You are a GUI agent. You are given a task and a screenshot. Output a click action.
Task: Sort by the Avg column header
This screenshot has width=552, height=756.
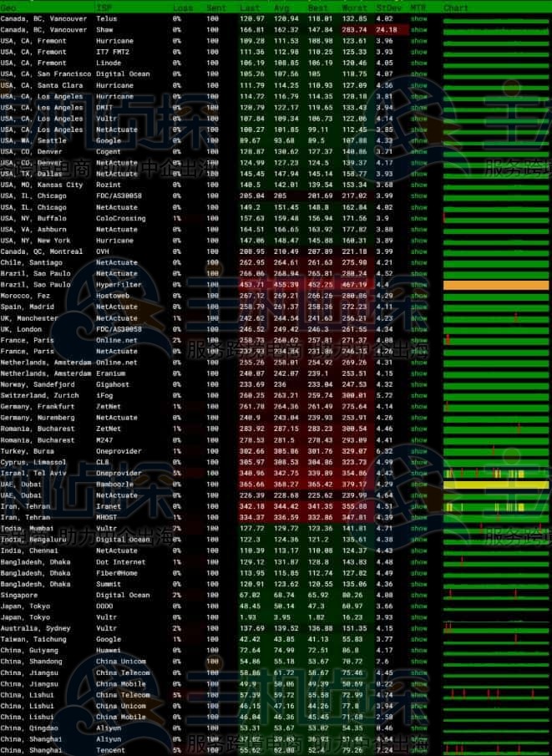pos(286,8)
